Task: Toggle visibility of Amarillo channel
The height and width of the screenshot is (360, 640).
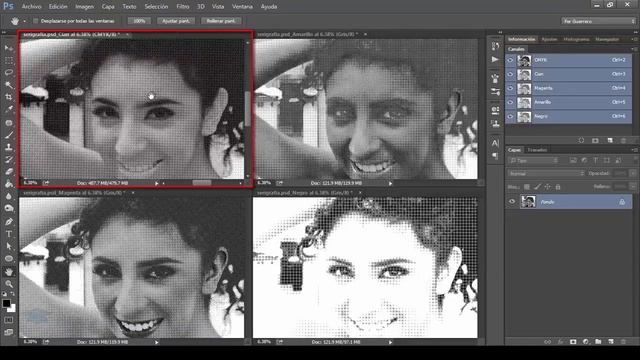Action: click(x=510, y=102)
